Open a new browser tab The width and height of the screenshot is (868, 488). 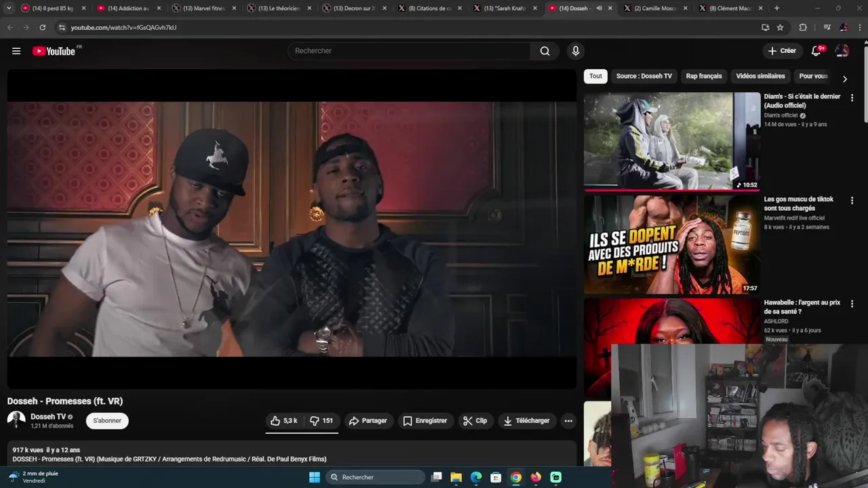tap(776, 8)
